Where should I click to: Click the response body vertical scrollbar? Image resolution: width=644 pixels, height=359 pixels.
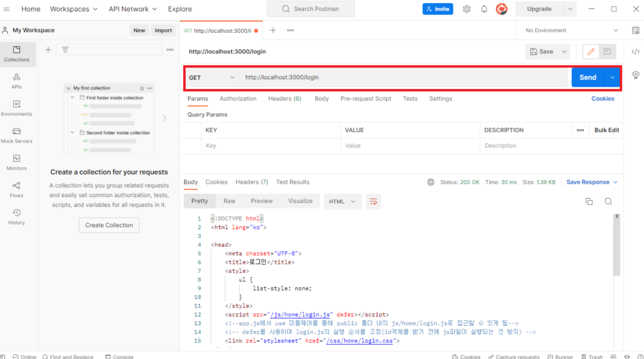617,245
